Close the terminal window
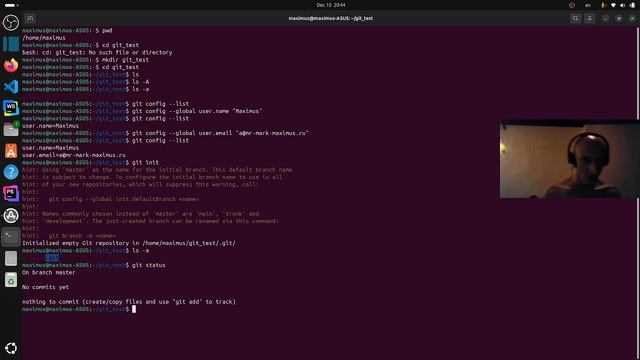This screenshot has width=640, height=360. [632, 18]
